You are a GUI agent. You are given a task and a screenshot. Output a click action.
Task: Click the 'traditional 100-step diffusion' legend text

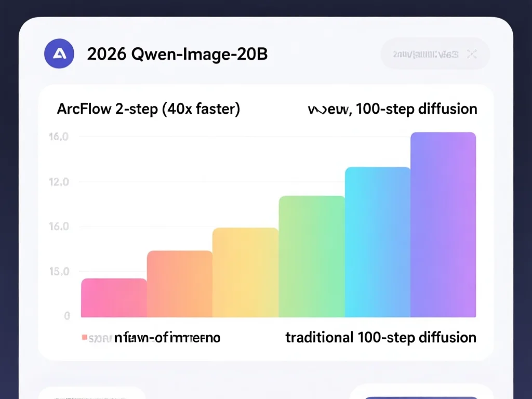pos(381,338)
